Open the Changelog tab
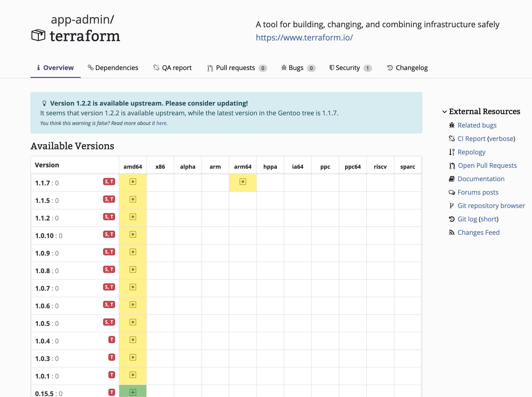 pyautogui.click(x=408, y=68)
